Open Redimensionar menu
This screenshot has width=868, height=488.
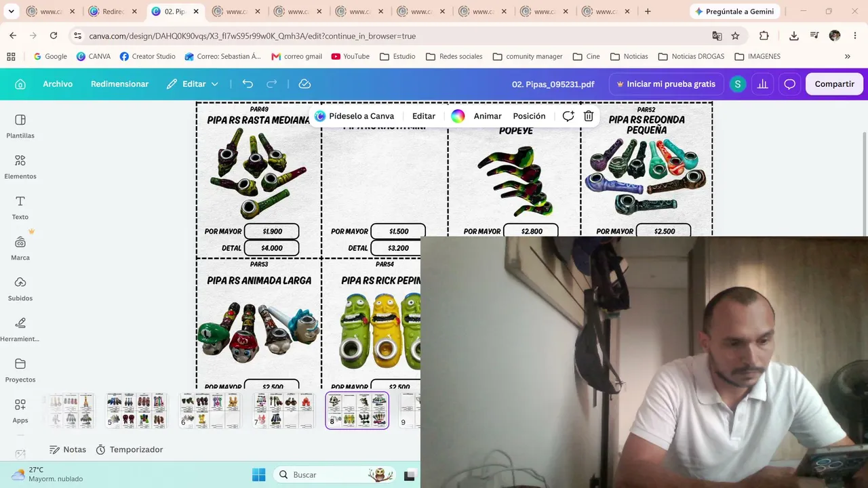click(x=119, y=84)
